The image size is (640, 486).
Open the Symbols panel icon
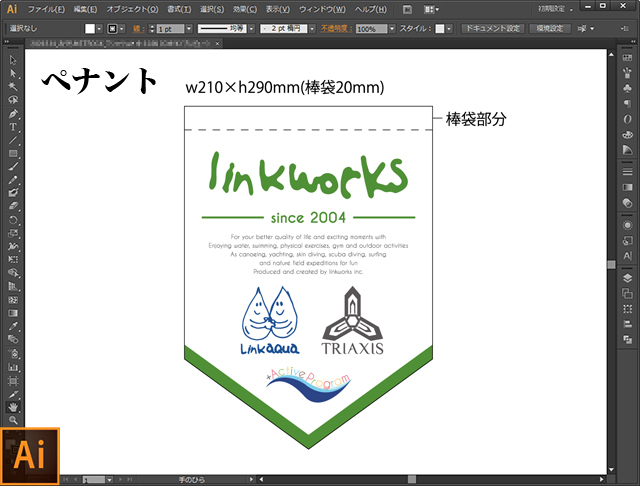[627, 88]
